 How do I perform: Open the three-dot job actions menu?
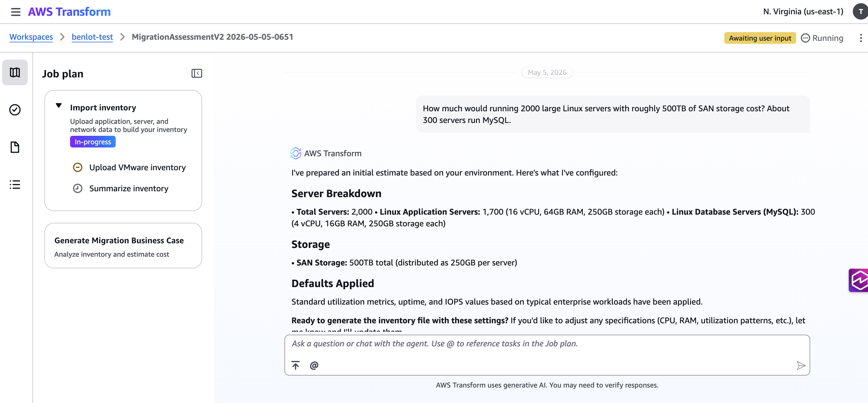click(861, 38)
